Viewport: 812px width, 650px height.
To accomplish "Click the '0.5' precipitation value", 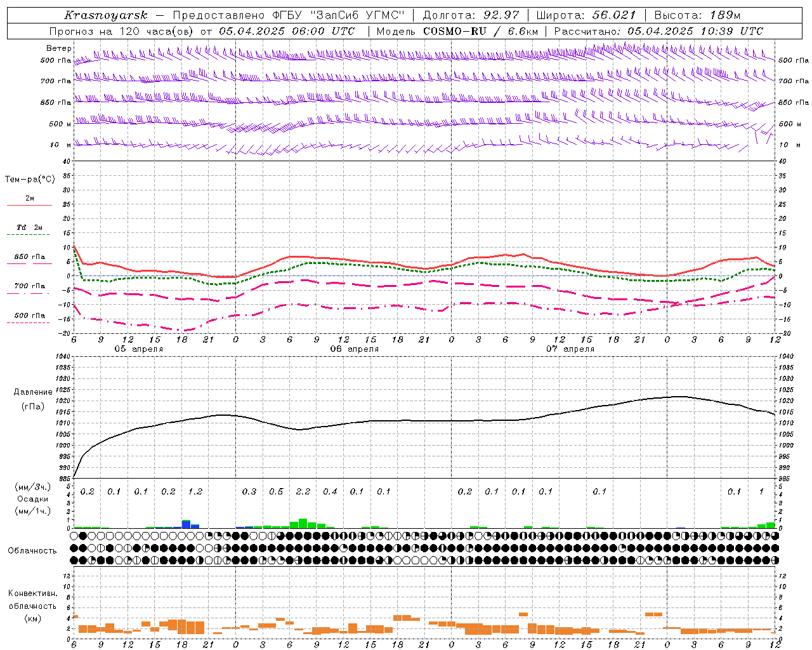I will click(276, 492).
